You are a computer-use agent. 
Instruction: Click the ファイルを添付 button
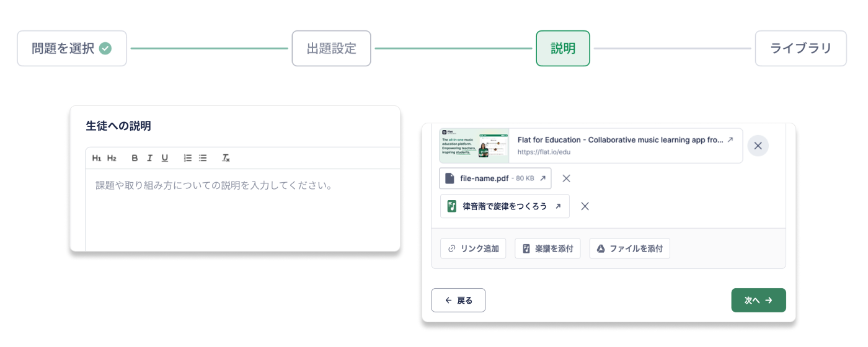tap(629, 248)
